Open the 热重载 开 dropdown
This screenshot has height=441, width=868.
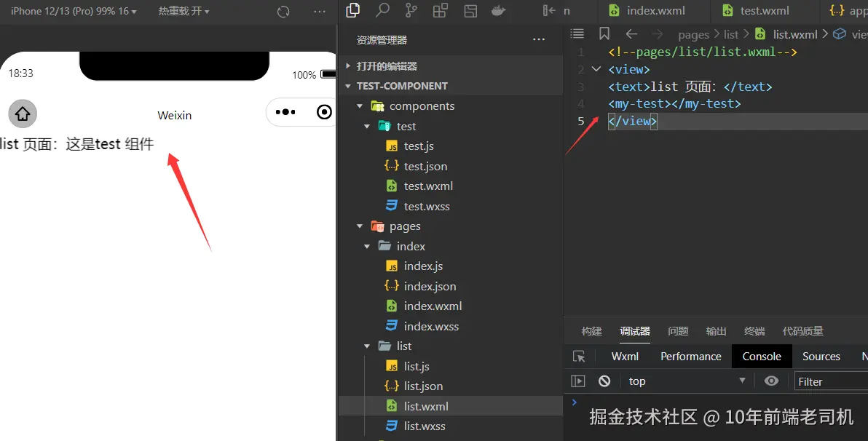coord(184,11)
